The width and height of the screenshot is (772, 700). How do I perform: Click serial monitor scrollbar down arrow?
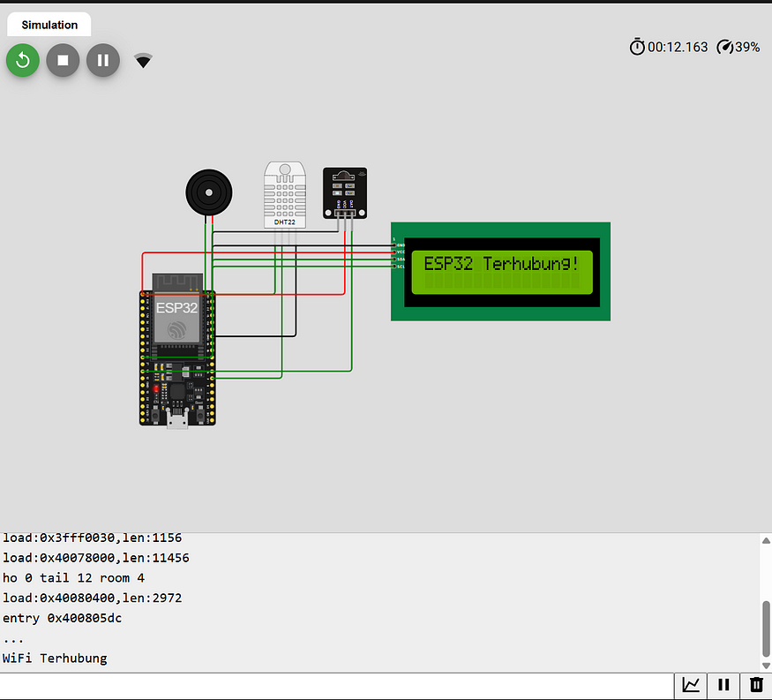tap(766, 666)
